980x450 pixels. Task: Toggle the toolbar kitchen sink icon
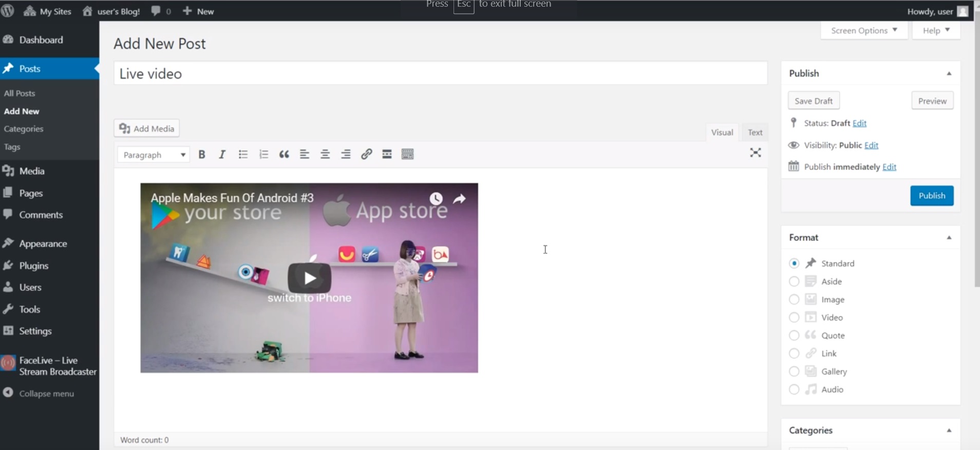coord(407,154)
